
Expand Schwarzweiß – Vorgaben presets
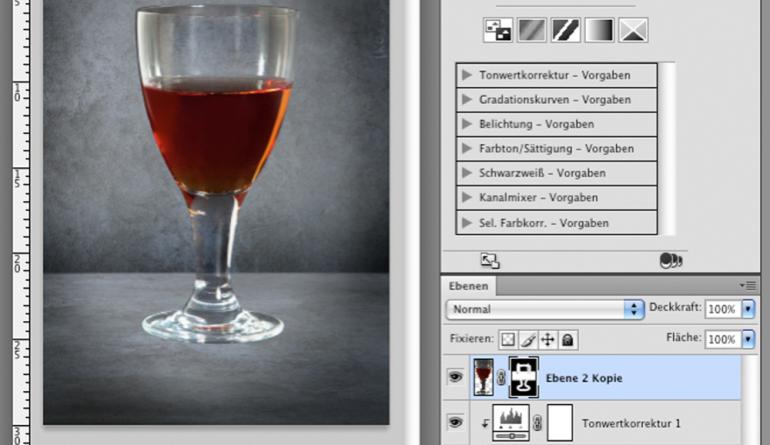pos(467,173)
